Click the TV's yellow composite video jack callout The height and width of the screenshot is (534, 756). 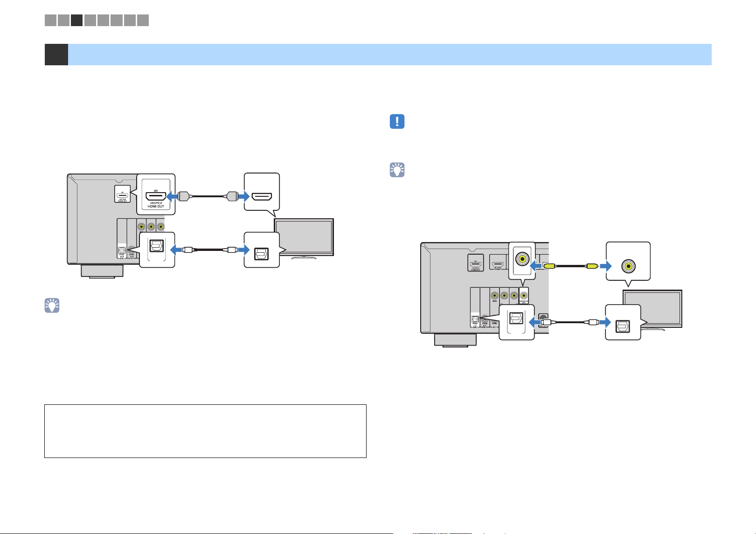[628, 261]
